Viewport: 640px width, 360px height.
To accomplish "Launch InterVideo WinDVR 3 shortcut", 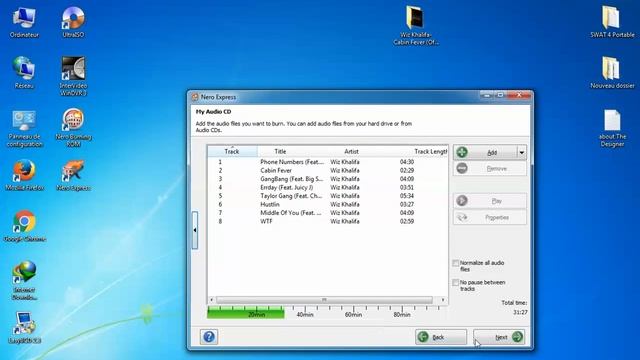I will 73,76.
